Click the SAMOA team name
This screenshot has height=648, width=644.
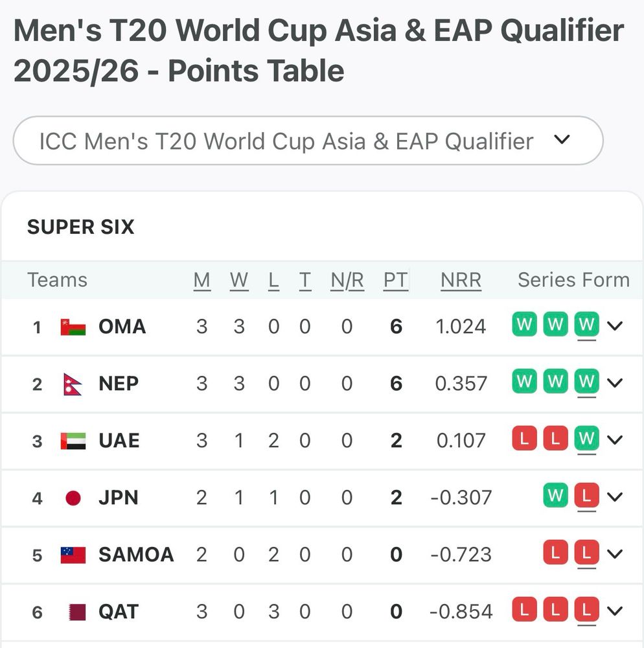tap(136, 555)
